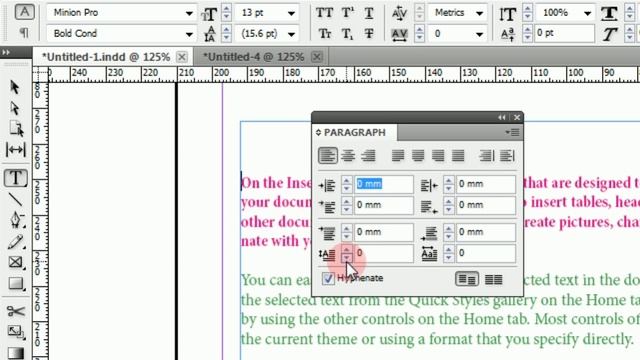Open the font family dropdown

click(x=189, y=13)
